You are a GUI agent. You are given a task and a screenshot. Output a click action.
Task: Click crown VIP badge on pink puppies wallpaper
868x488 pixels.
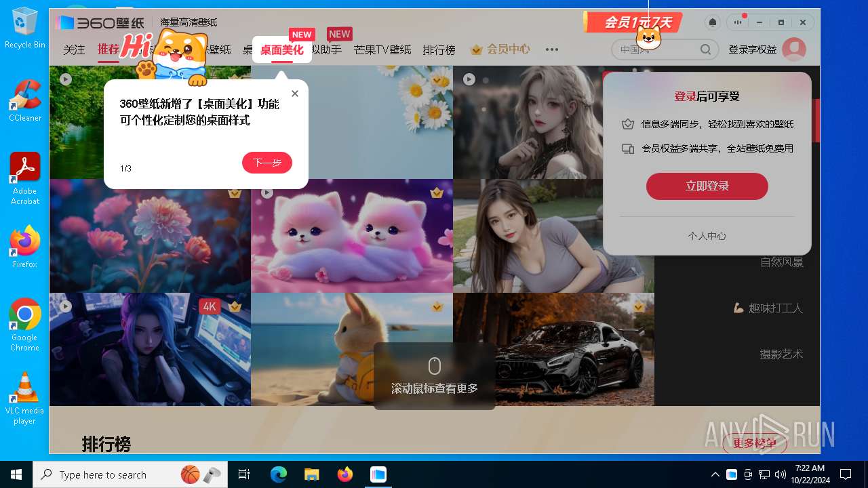[437, 193]
